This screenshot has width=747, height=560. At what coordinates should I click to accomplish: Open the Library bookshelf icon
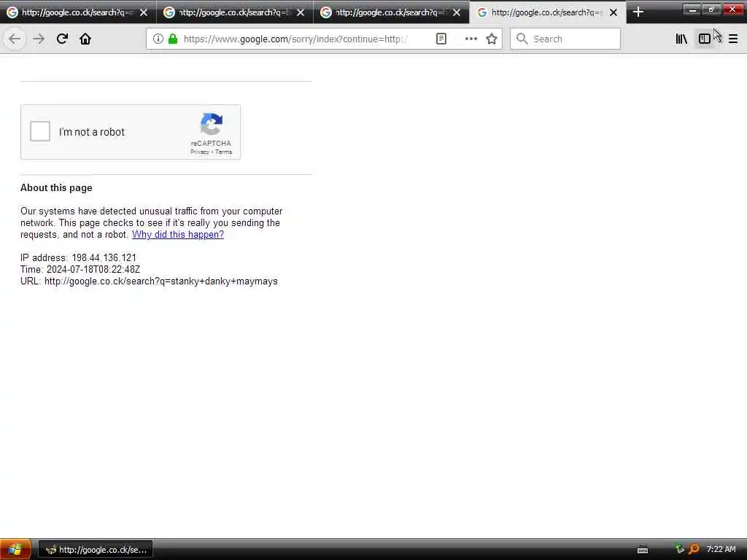(x=681, y=39)
